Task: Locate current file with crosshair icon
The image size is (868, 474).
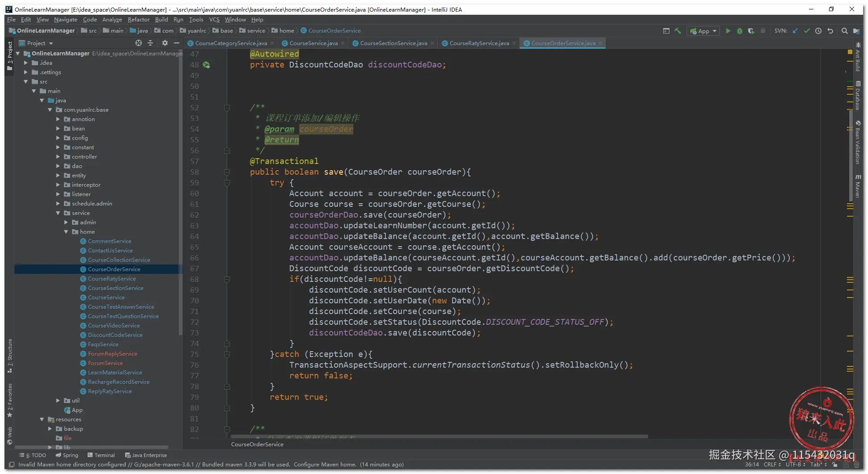Action: 139,43
